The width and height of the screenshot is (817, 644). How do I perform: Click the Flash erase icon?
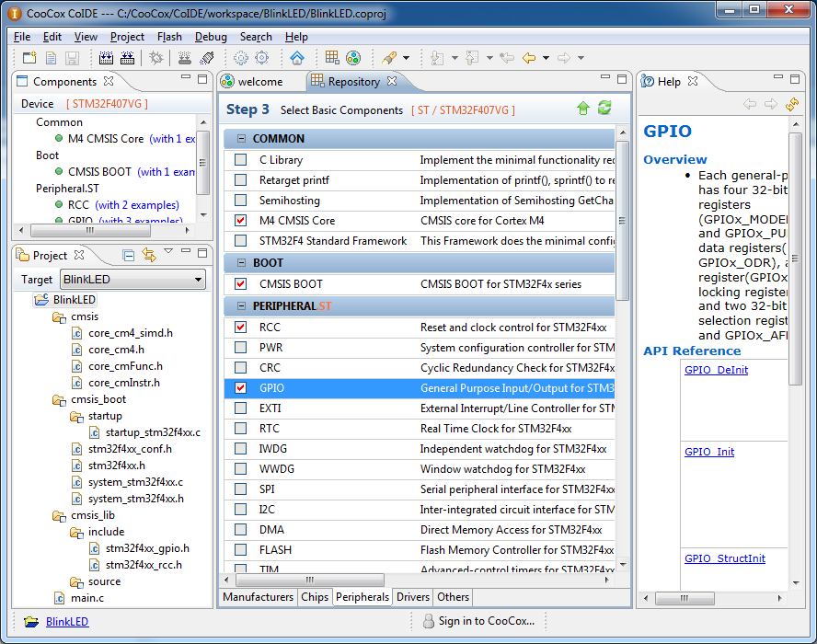(x=207, y=58)
